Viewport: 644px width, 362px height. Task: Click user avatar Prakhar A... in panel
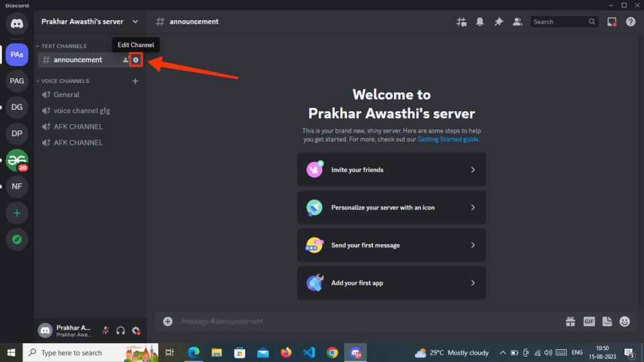tap(45, 330)
